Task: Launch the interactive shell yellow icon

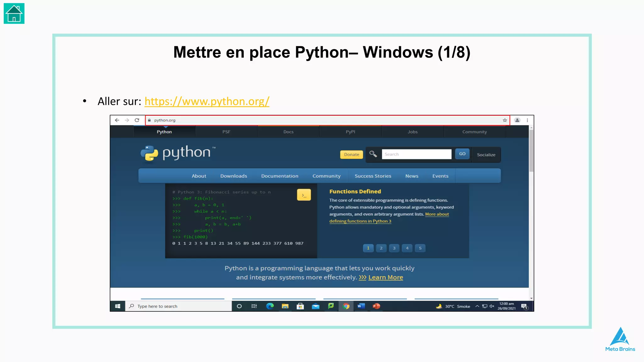Action: pyautogui.click(x=304, y=195)
